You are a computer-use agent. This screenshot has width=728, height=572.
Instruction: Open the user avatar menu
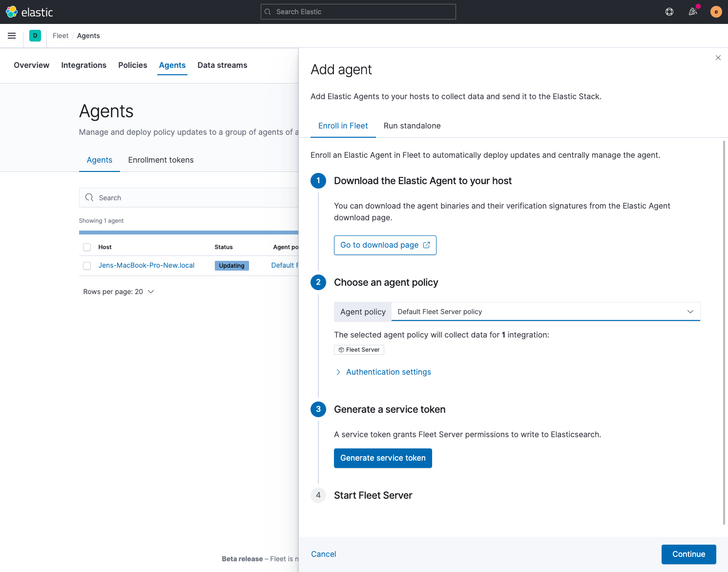click(x=716, y=12)
